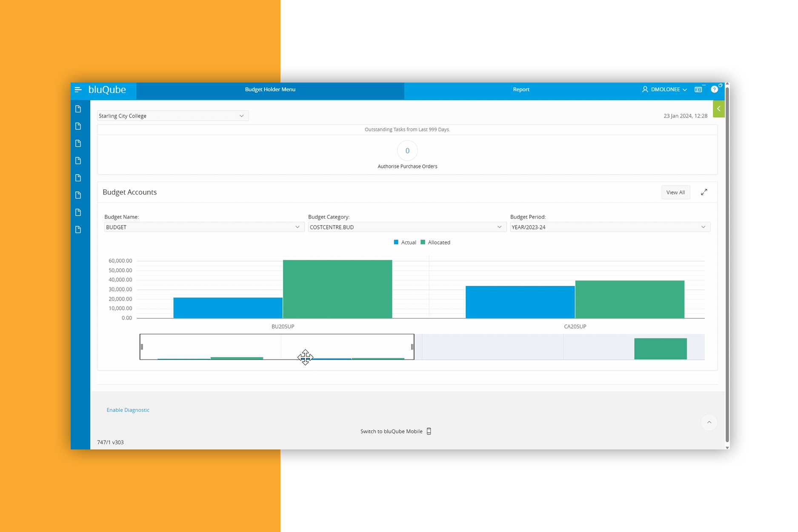Viewport: 798px width, 532px height.
Task: Click the last document icon in sidebar
Action: [x=78, y=230]
